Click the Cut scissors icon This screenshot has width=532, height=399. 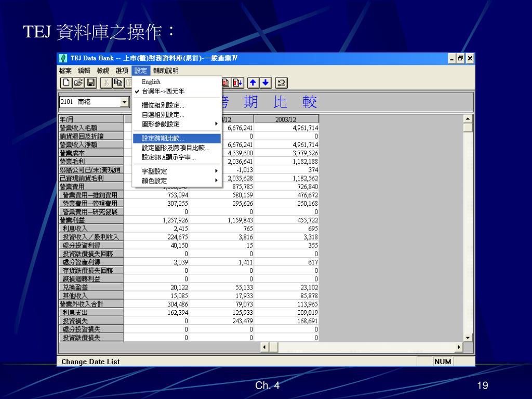pyautogui.click(x=106, y=83)
